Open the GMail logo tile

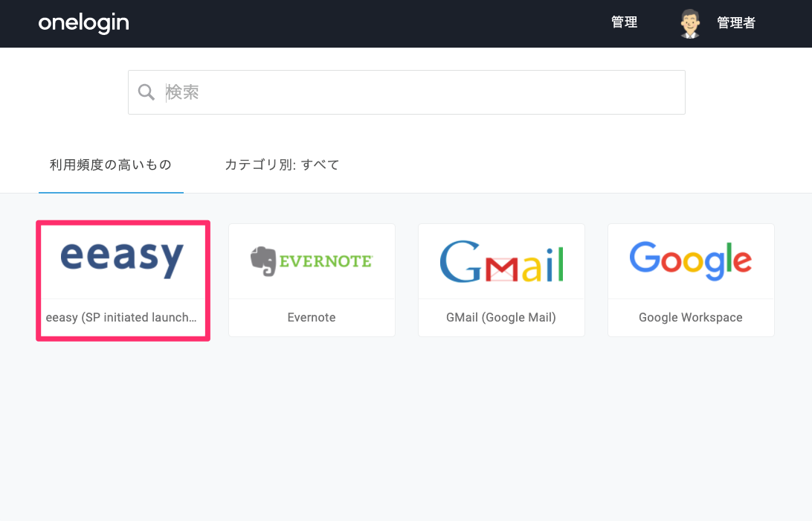click(x=501, y=261)
